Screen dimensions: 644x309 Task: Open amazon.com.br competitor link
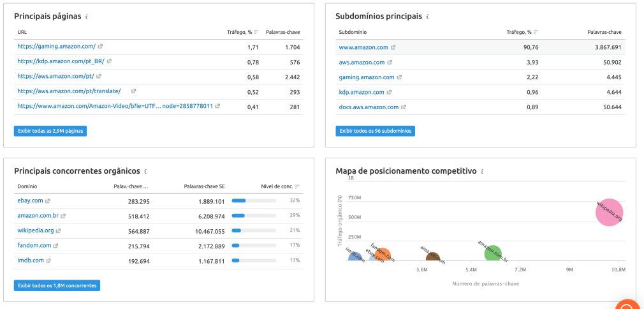point(38,216)
